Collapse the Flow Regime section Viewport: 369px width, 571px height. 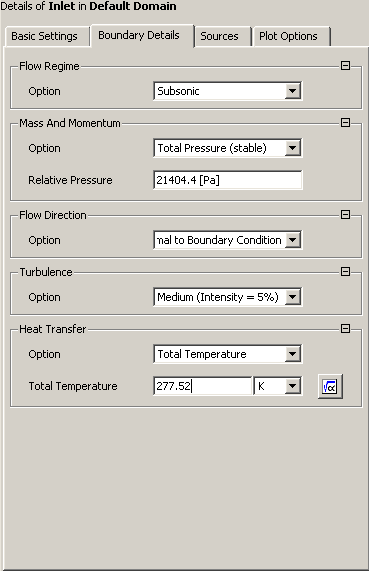[x=345, y=66]
